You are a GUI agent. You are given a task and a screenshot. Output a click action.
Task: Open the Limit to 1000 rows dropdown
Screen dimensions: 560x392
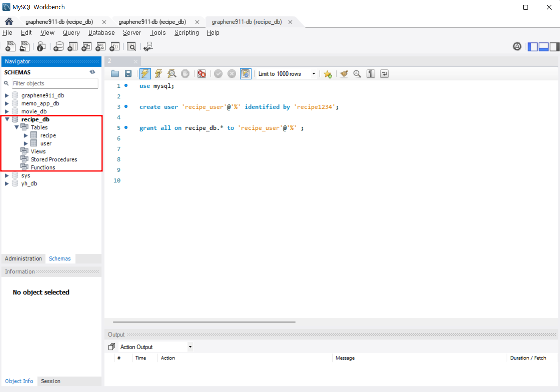[313, 74]
